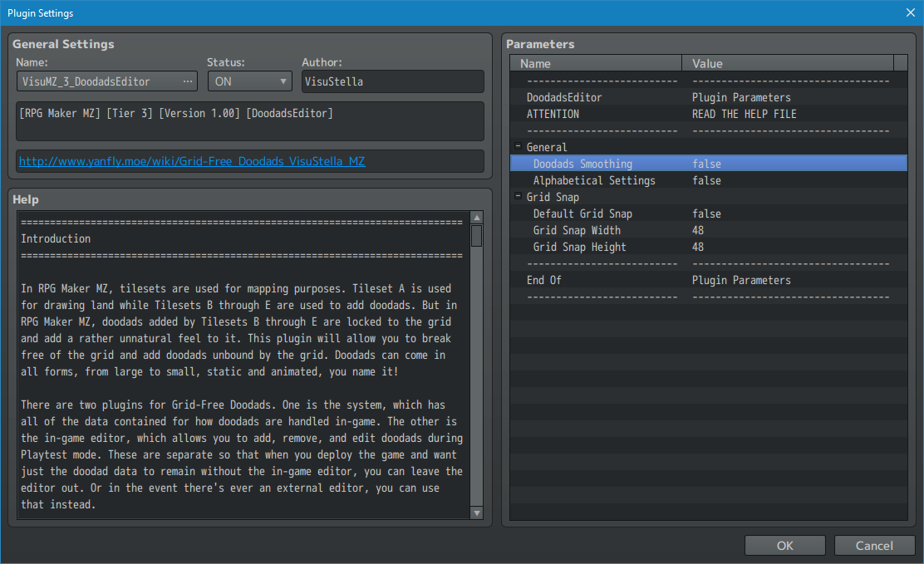Image resolution: width=924 pixels, height=564 pixels.
Task: Click the Help scrollbar down arrow
Action: click(477, 513)
